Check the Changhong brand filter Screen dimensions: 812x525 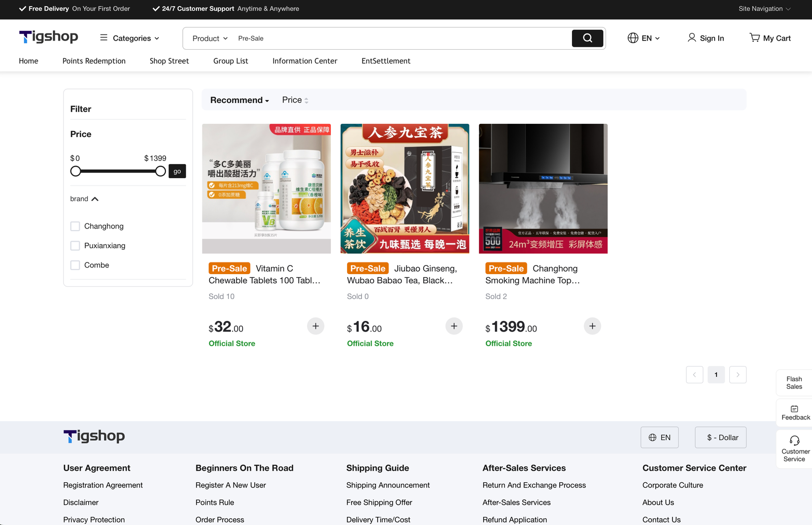(75, 226)
